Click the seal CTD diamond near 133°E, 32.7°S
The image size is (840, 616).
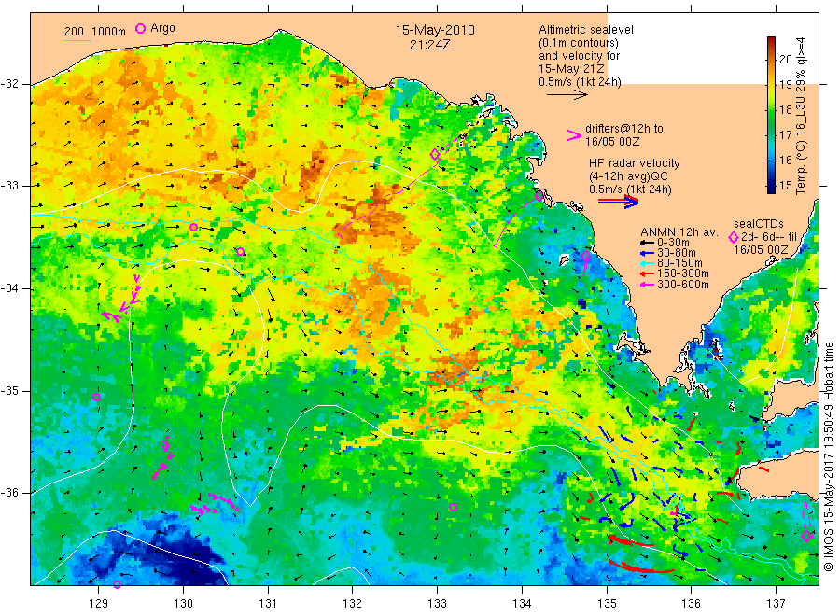(435, 154)
